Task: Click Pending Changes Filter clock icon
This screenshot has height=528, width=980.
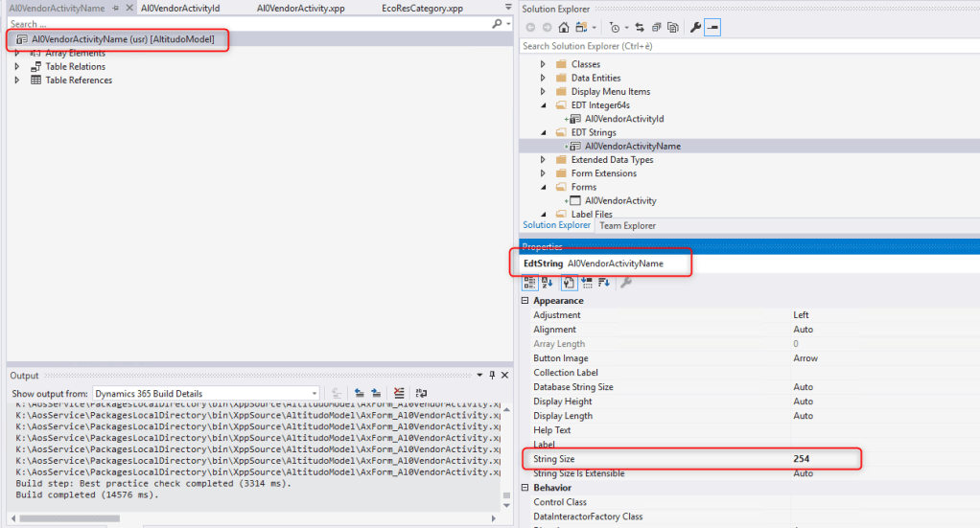Action: tap(614, 28)
